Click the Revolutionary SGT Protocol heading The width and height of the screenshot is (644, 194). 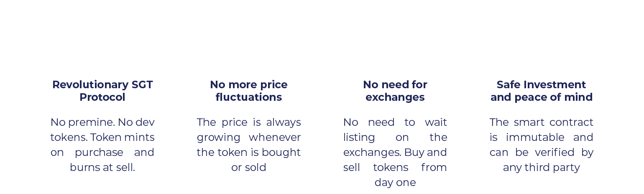102,91
